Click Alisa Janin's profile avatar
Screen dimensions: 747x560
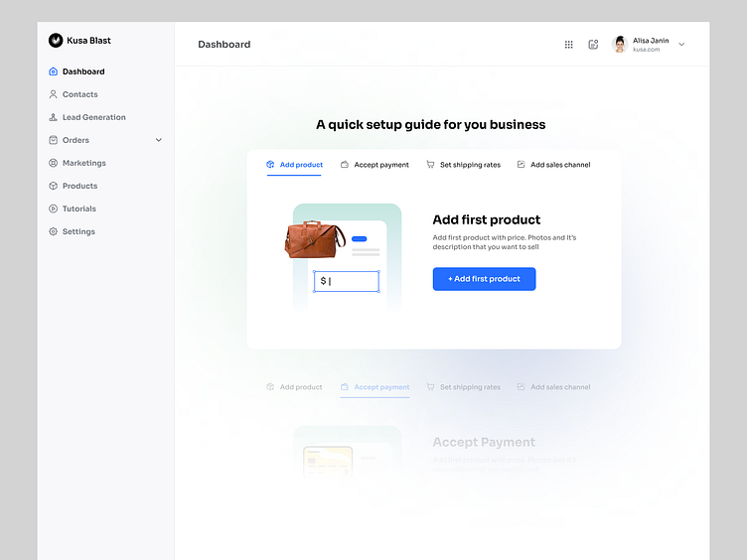point(620,45)
